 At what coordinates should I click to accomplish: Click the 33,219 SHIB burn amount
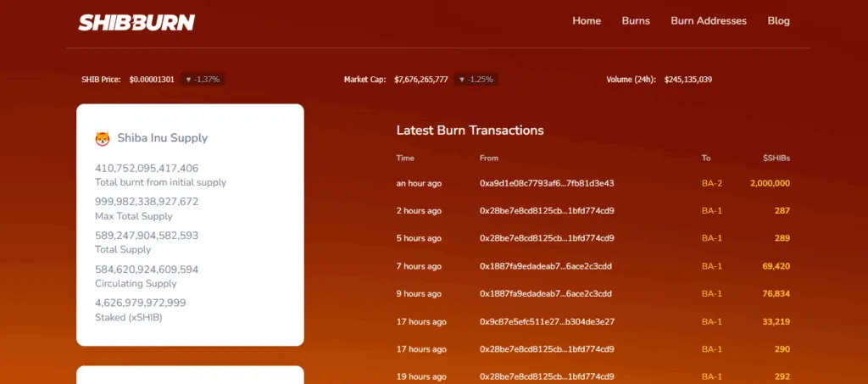tap(776, 321)
